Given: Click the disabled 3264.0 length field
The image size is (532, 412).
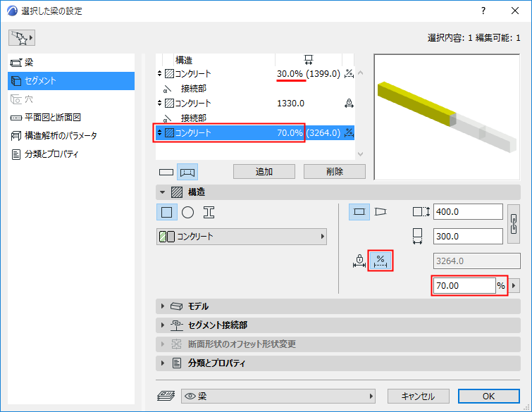Looking at the screenshot, I should click(x=477, y=261).
